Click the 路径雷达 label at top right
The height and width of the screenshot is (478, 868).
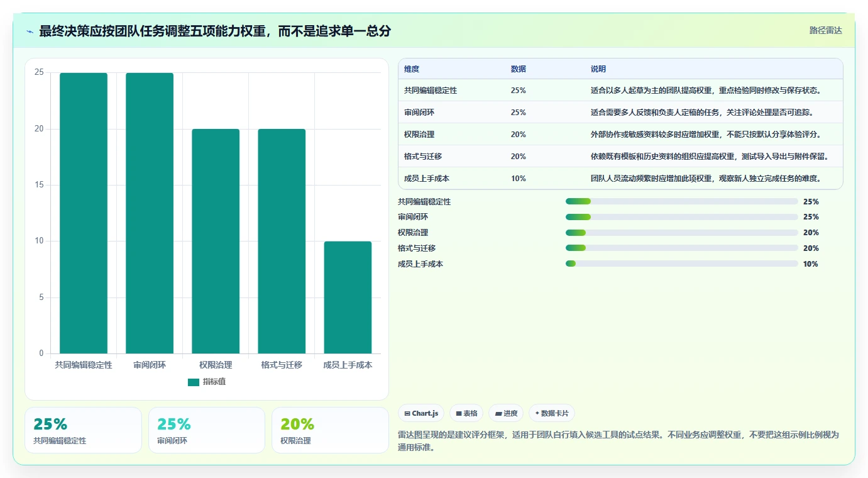pos(825,30)
